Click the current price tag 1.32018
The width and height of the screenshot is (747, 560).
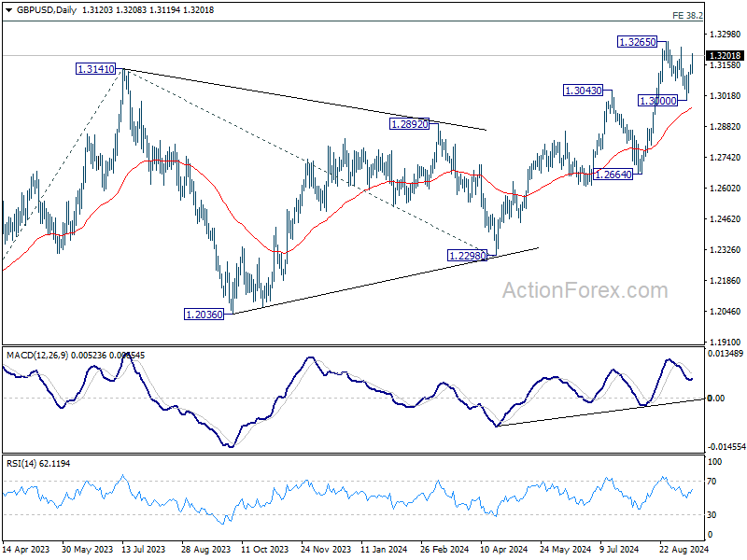point(725,56)
